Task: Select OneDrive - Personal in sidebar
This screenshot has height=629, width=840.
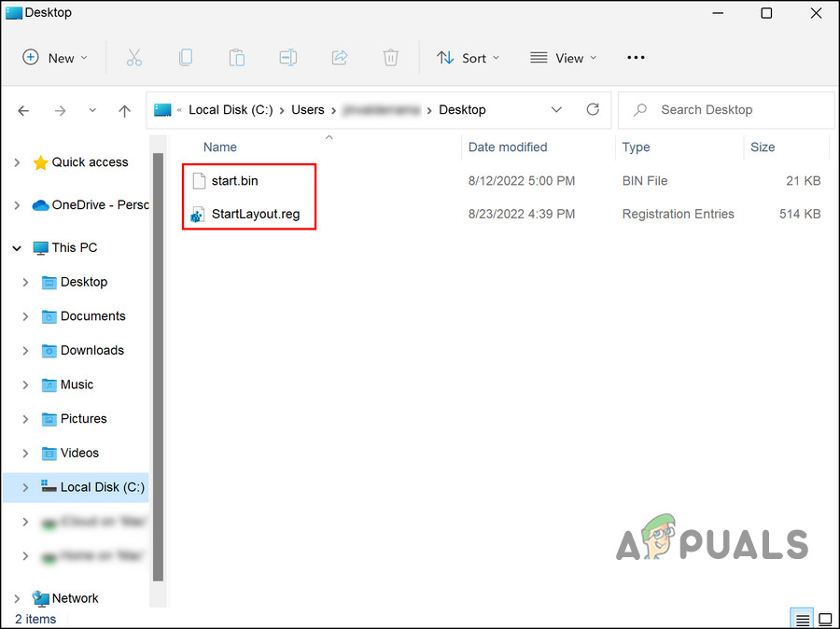Action: (x=100, y=205)
